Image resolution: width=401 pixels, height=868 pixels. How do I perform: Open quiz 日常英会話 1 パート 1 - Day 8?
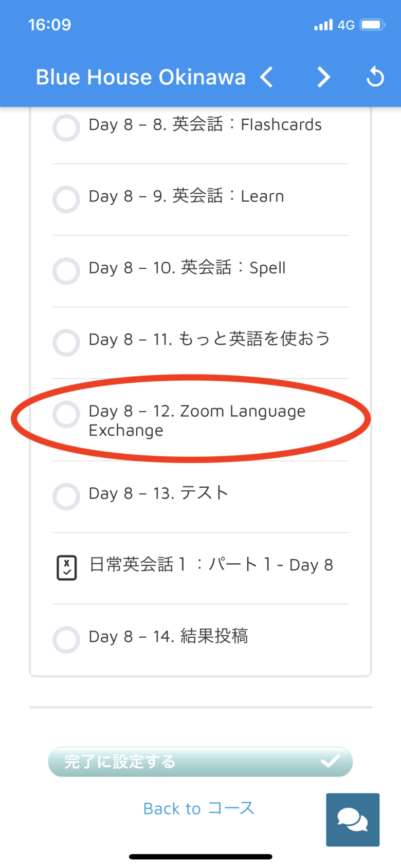click(211, 565)
